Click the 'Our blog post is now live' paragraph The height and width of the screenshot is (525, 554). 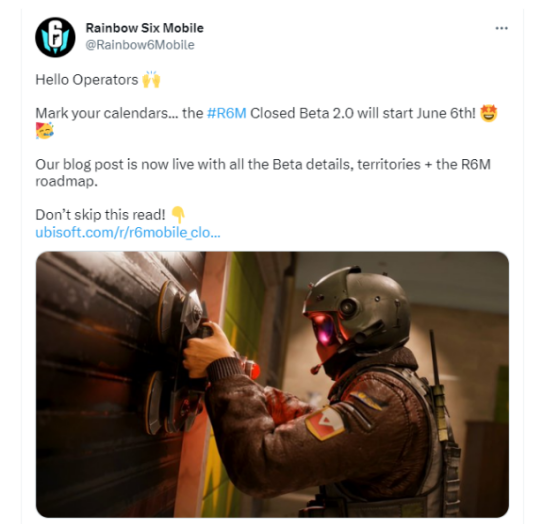[x=263, y=173]
